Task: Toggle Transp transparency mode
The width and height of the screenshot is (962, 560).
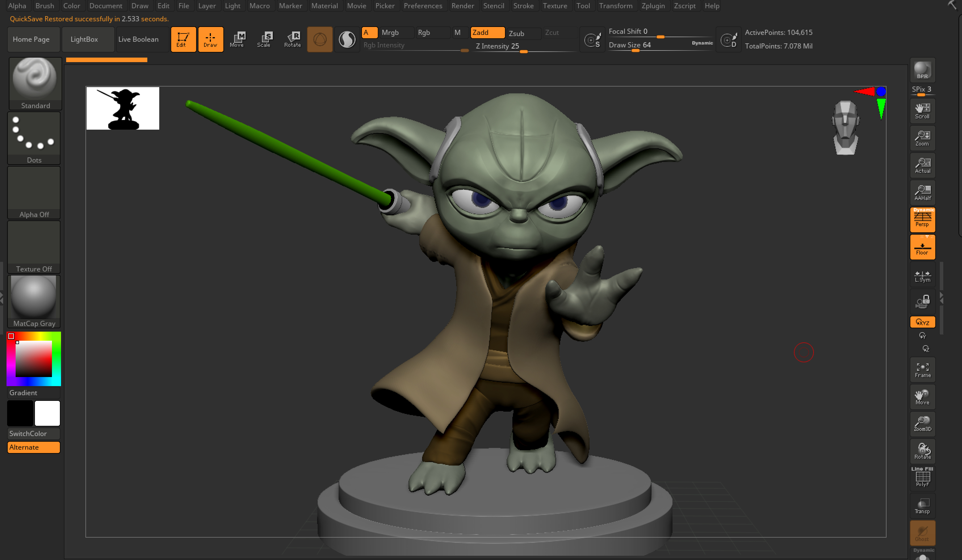Action: (x=922, y=506)
